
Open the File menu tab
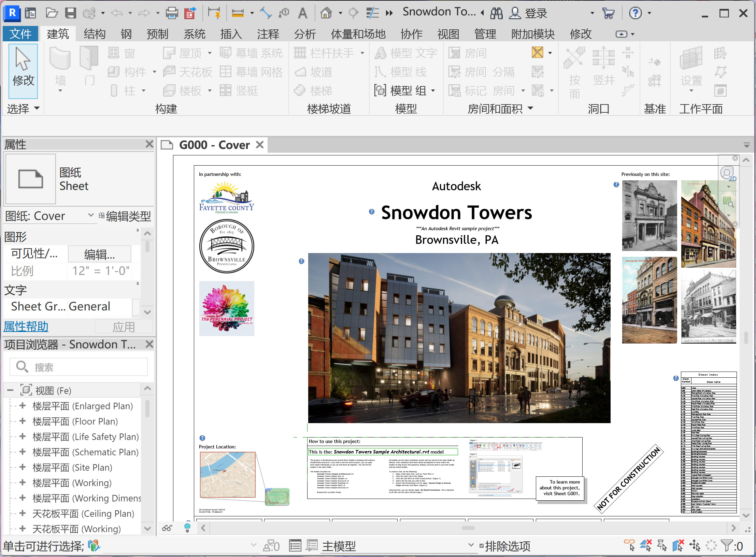point(20,34)
